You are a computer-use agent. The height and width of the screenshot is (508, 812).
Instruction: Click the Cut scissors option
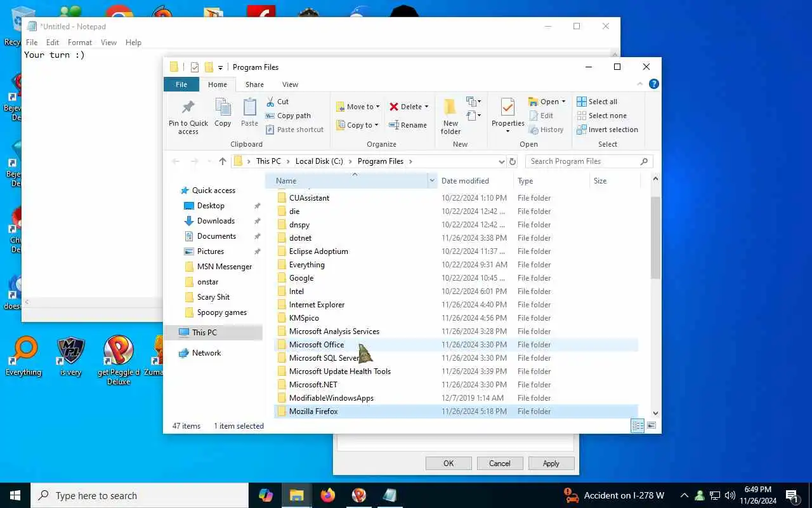[x=277, y=102]
